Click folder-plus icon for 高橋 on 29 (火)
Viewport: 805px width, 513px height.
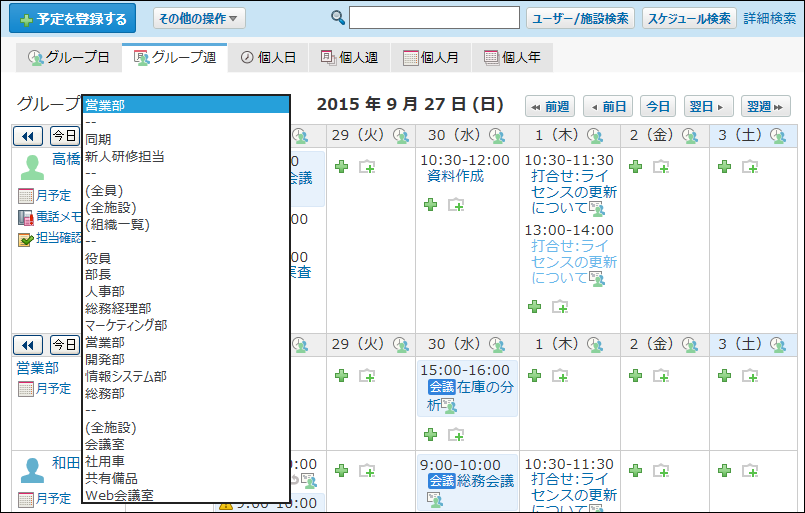pos(367,166)
